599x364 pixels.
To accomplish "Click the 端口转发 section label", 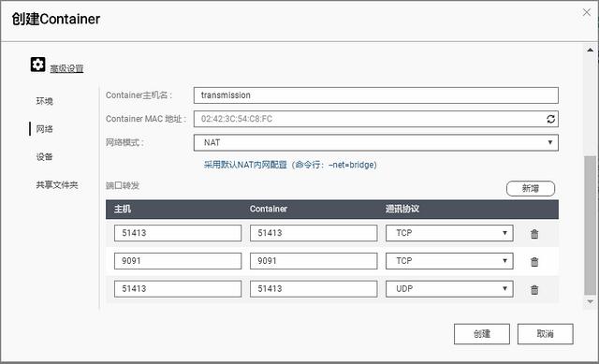I will (123, 185).
